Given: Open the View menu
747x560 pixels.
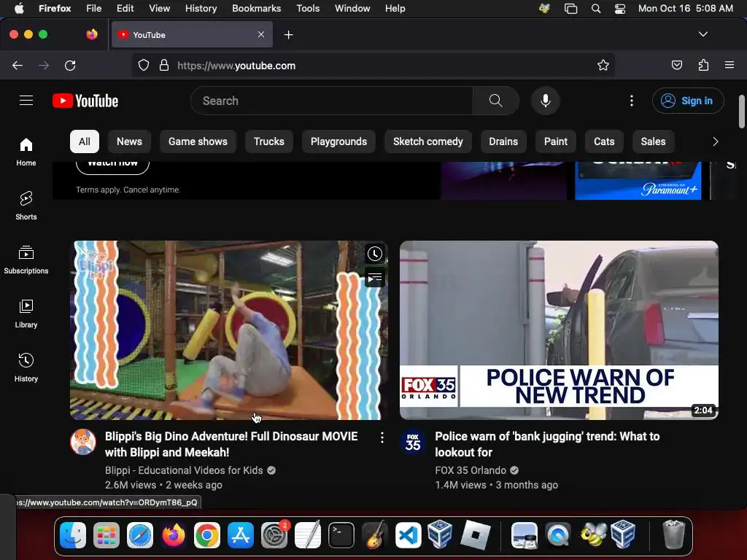Looking at the screenshot, I should [x=159, y=9].
